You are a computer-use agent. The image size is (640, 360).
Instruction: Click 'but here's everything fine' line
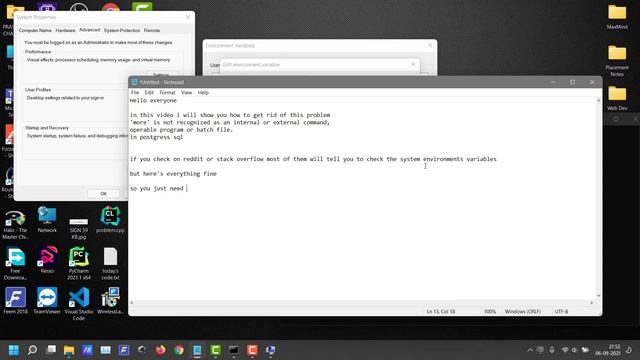173,174
